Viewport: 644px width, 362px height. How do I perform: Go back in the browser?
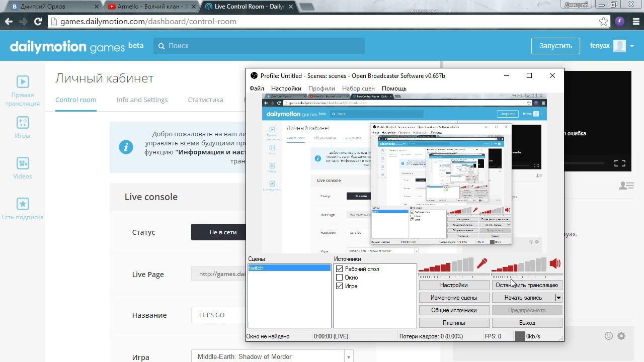coord(9,22)
